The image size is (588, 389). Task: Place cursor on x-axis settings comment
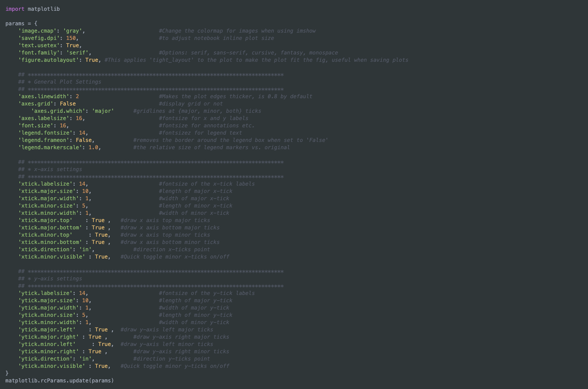coord(58,169)
